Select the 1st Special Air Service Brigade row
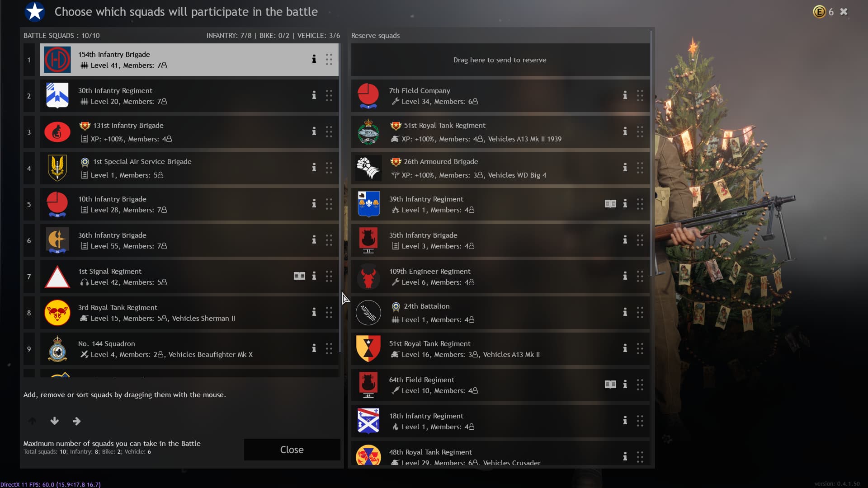The height and width of the screenshot is (488, 868). [x=189, y=168]
